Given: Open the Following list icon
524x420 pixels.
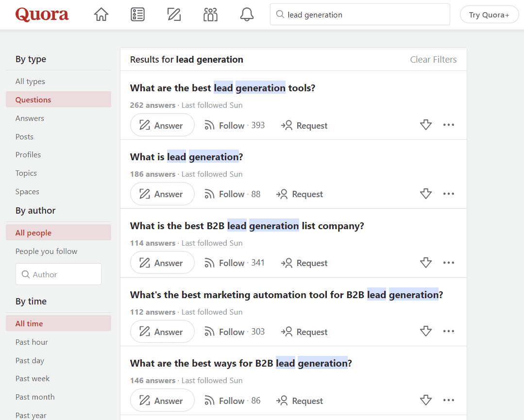Looking at the screenshot, I should 137,15.
